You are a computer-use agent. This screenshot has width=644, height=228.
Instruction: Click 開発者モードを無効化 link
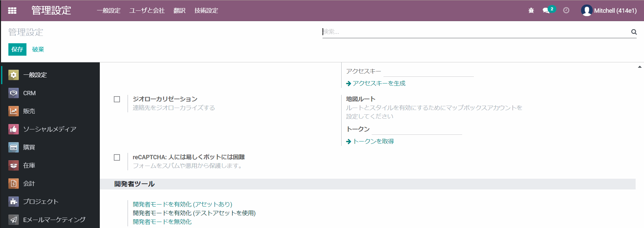pos(162,222)
